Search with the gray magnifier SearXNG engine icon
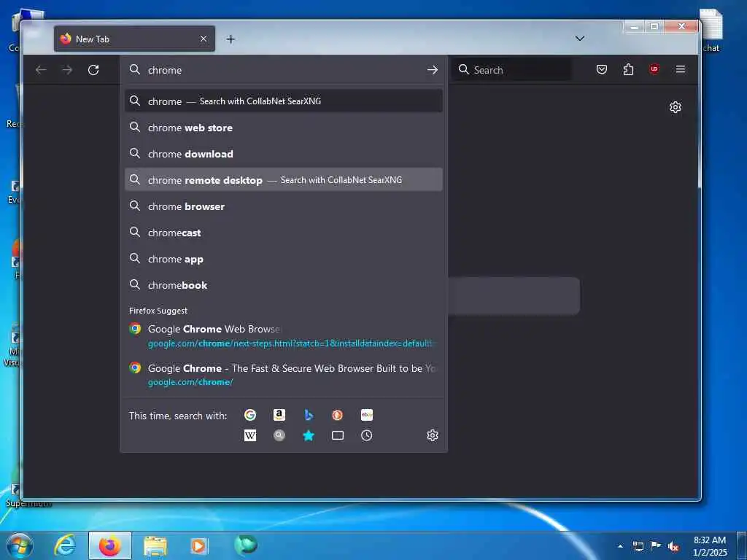The height and width of the screenshot is (560, 747). tap(279, 435)
